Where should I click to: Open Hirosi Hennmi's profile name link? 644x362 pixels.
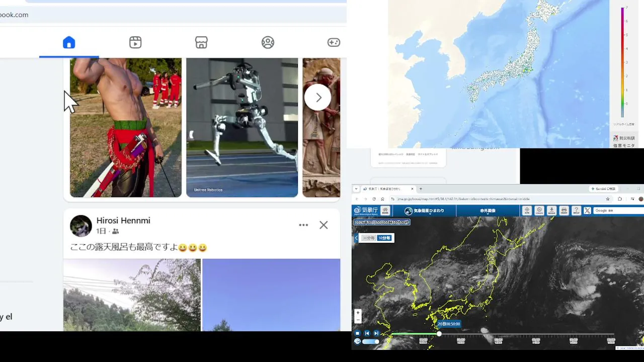click(123, 220)
